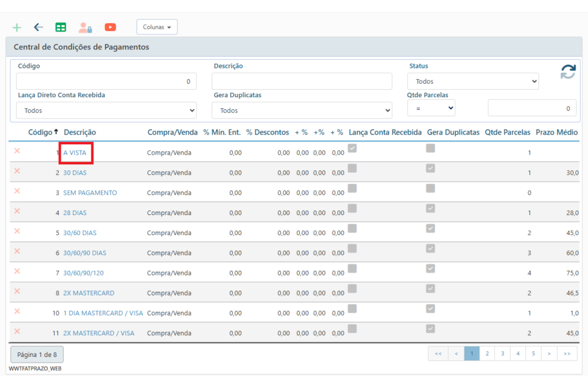Open the Qtde Parcelas operator dropdown
The image size is (588, 376).
click(431, 108)
